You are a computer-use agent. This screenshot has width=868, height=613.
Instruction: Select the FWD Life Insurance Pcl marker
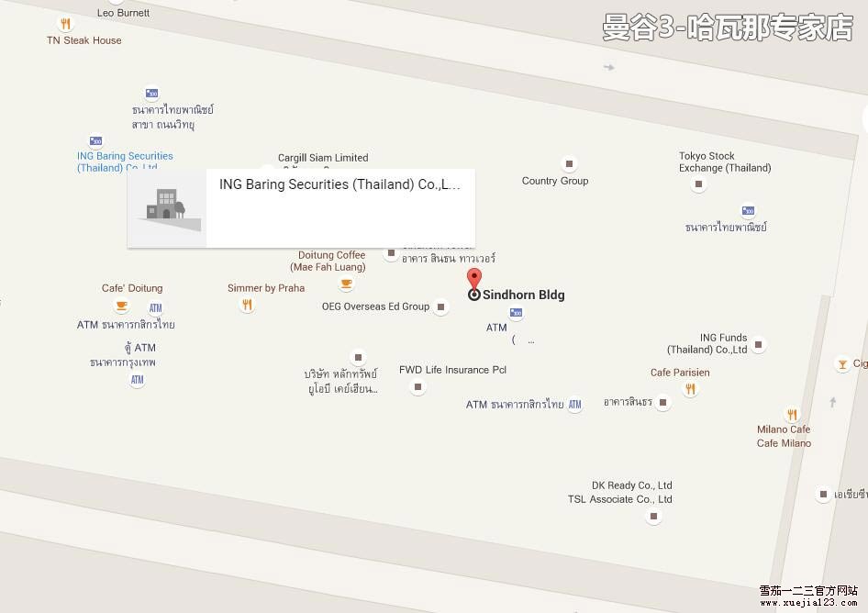tap(418, 387)
